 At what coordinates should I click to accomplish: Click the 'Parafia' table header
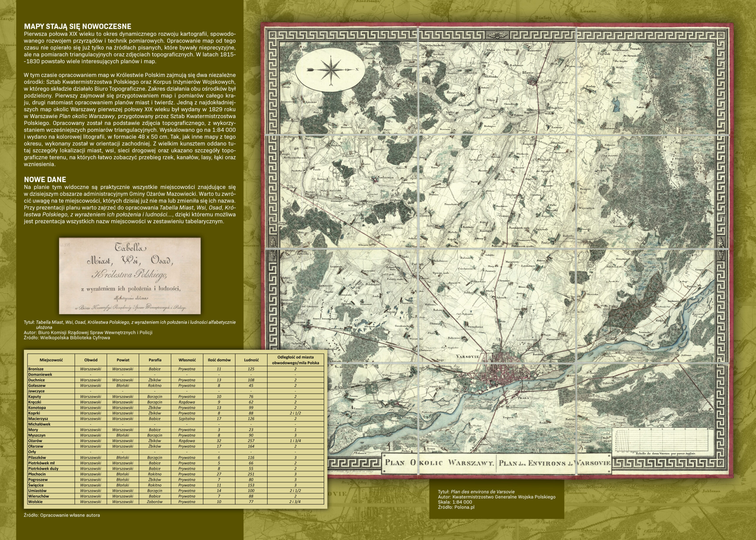coord(155,360)
